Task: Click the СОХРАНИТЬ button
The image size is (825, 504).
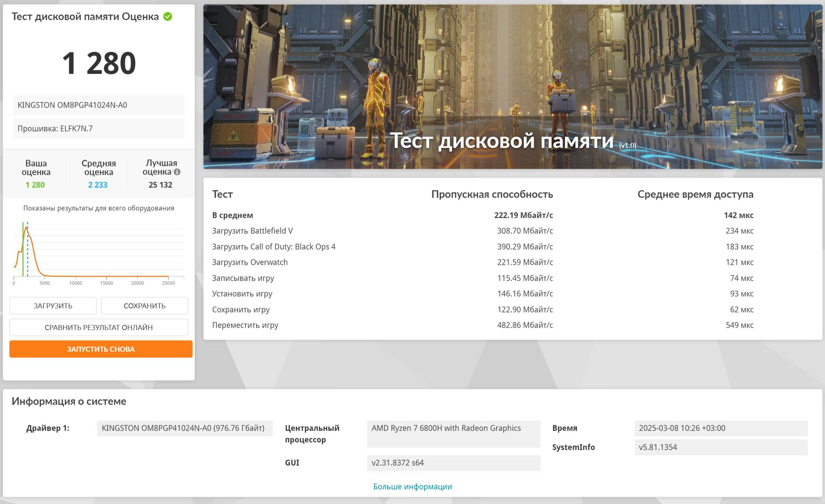Action: 145,306
